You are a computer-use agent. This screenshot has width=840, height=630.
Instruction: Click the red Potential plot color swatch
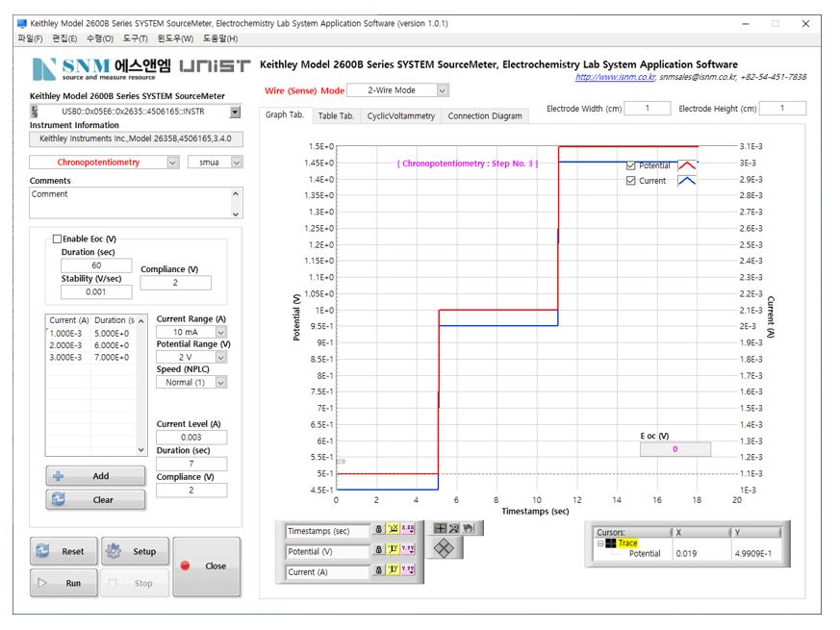click(x=687, y=165)
